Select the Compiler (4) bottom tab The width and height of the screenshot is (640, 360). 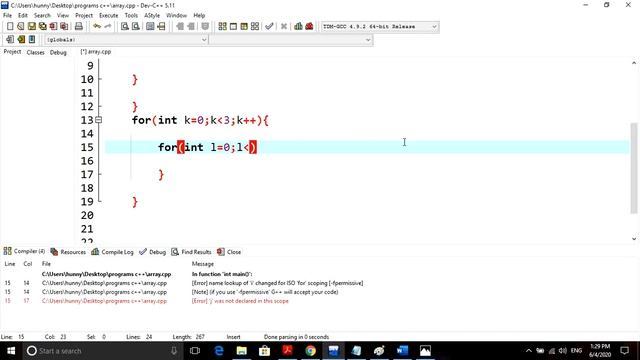(x=24, y=251)
